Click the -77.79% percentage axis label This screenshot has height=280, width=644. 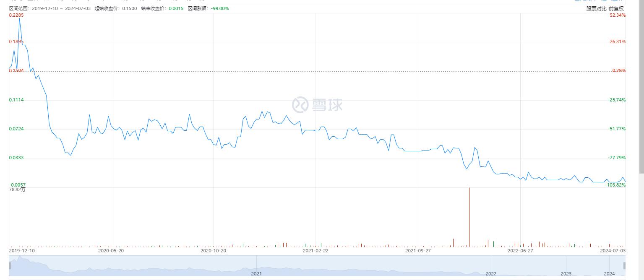click(x=617, y=158)
